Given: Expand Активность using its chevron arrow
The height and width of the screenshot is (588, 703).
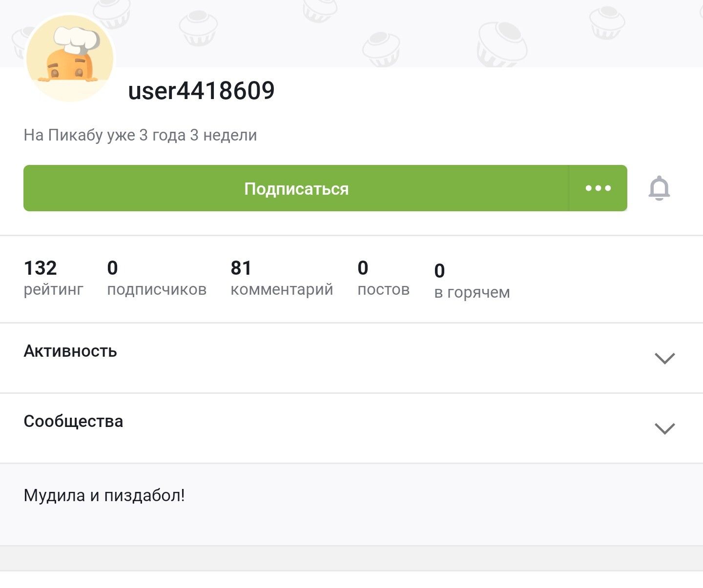Looking at the screenshot, I should point(664,358).
